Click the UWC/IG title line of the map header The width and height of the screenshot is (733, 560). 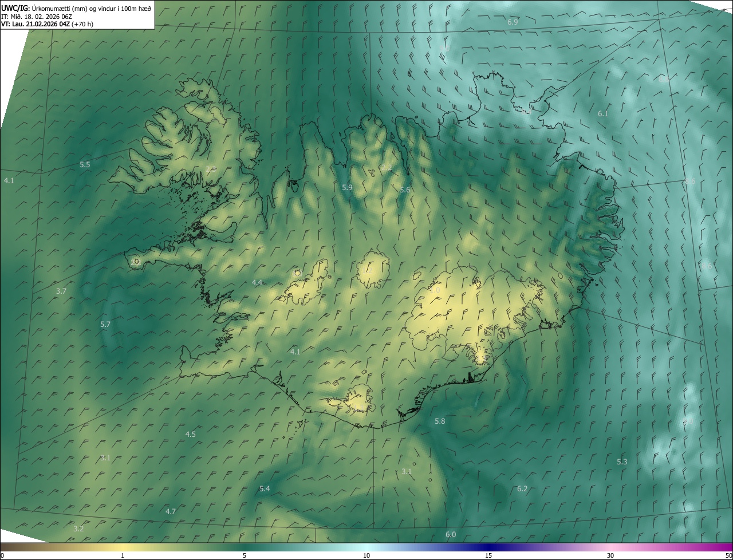(x=76, y=8)
